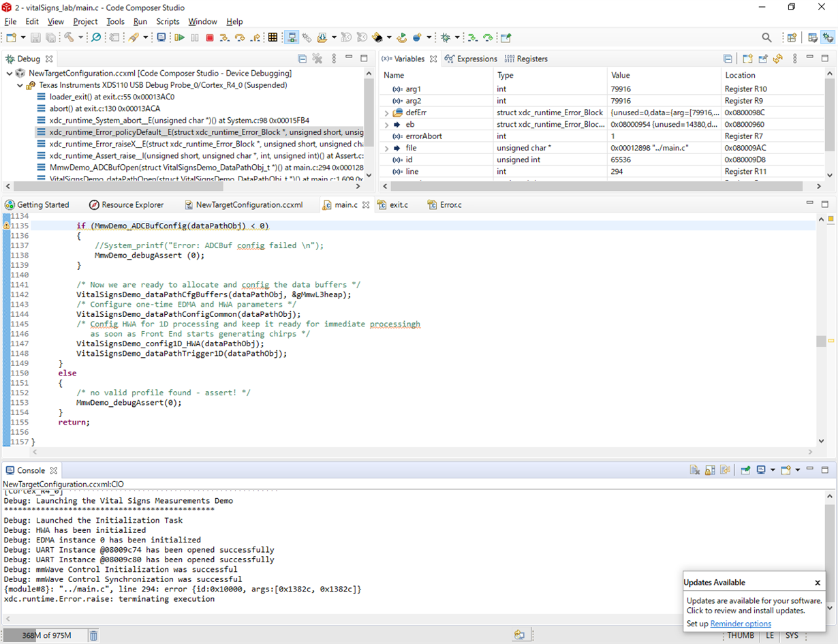The image size is (838, 644).
Task: Click the warning marker on line 1135
Action: 7,226
